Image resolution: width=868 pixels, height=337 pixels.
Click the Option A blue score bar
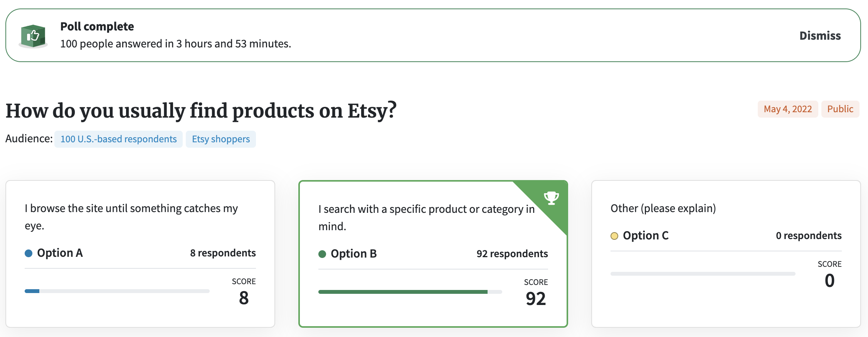(32, 291)
